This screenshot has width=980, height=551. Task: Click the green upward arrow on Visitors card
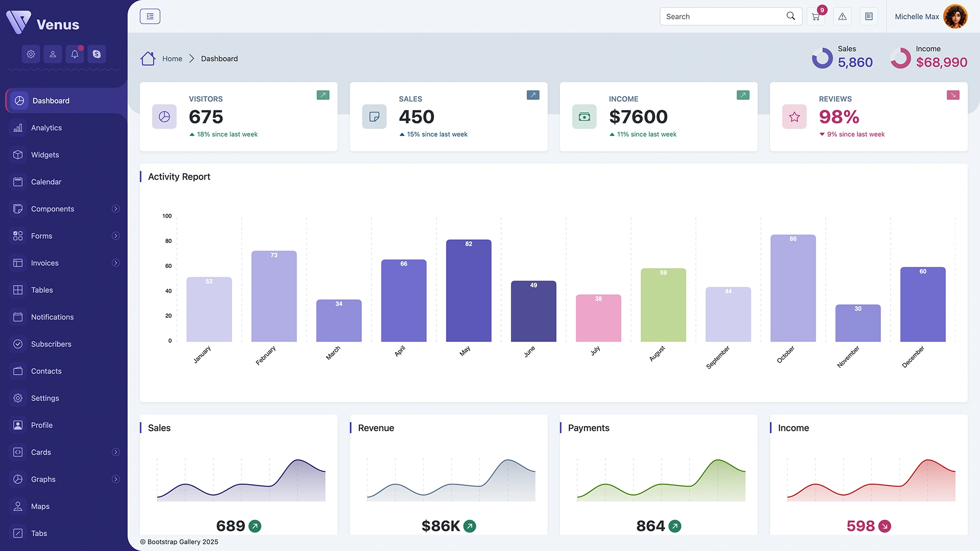tap(323, 95)
